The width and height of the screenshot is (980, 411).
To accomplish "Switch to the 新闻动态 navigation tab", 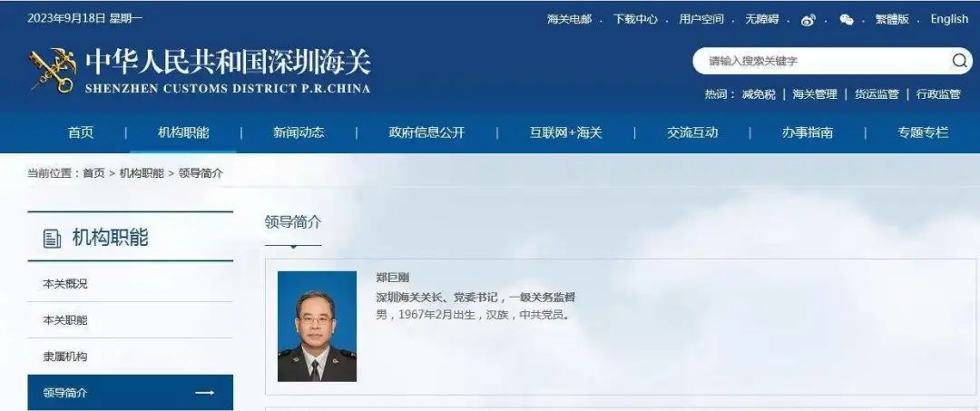I will 299,132.
